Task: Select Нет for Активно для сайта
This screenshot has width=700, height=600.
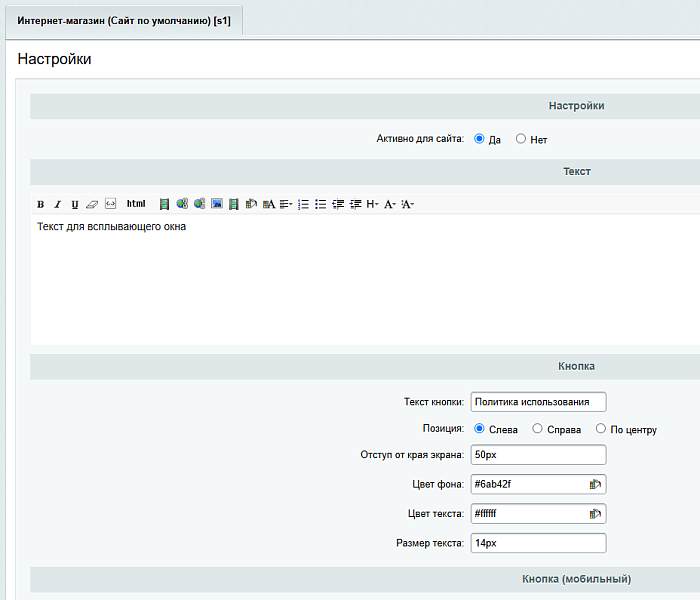Action: point(521,139)
